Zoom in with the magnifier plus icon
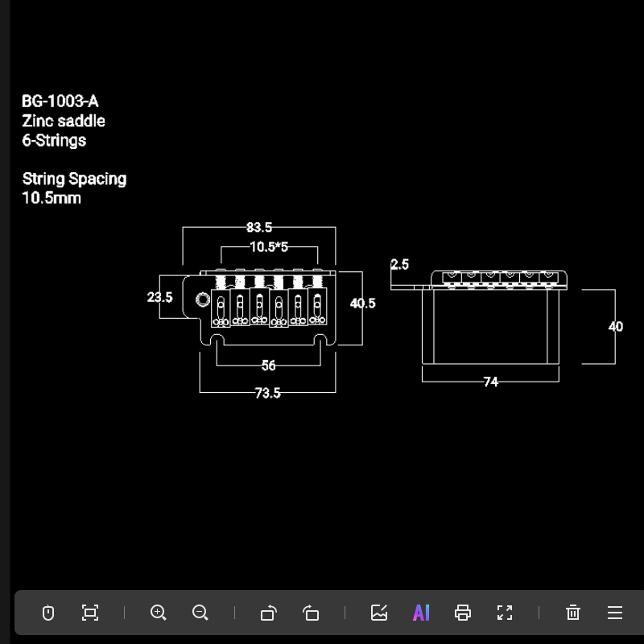The image size is (644, 644). pos(158,613)
